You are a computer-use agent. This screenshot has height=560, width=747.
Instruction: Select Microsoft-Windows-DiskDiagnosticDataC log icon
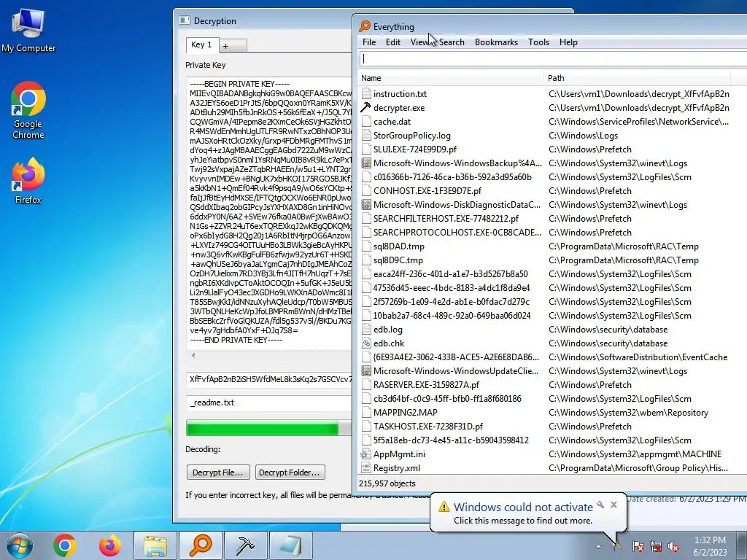click(366, 204)
